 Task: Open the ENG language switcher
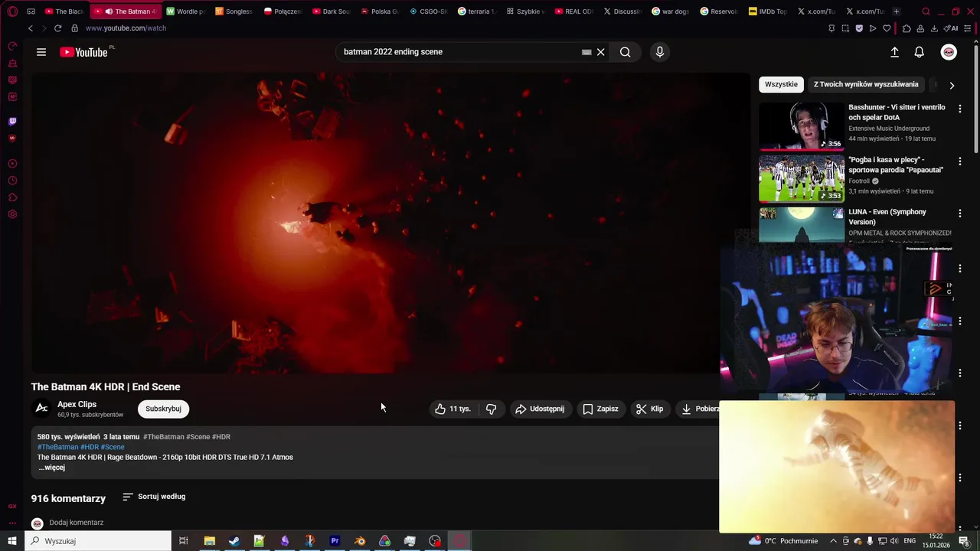point(910,541)
